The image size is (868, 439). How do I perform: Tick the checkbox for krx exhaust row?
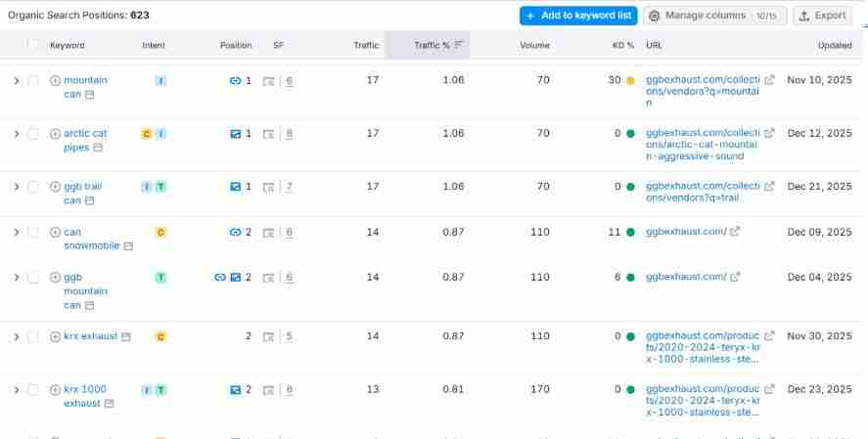33,336
